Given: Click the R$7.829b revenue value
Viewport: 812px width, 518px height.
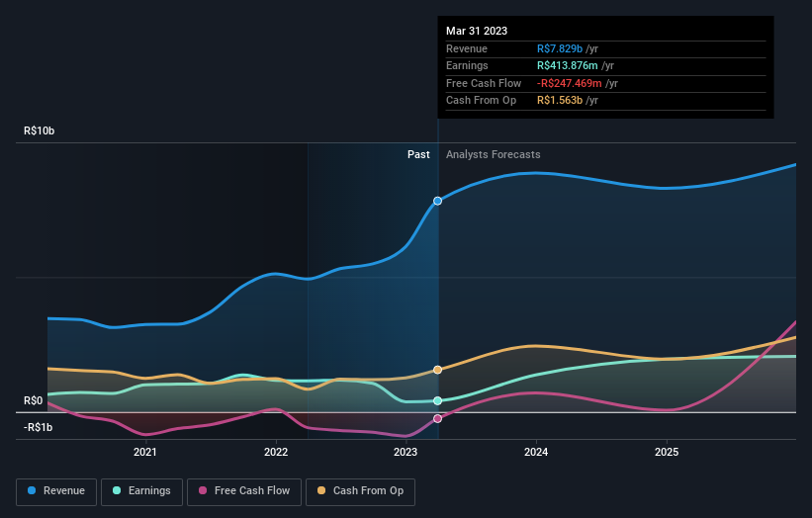Looking at the screenshot, I should click(x=560, y=48).
